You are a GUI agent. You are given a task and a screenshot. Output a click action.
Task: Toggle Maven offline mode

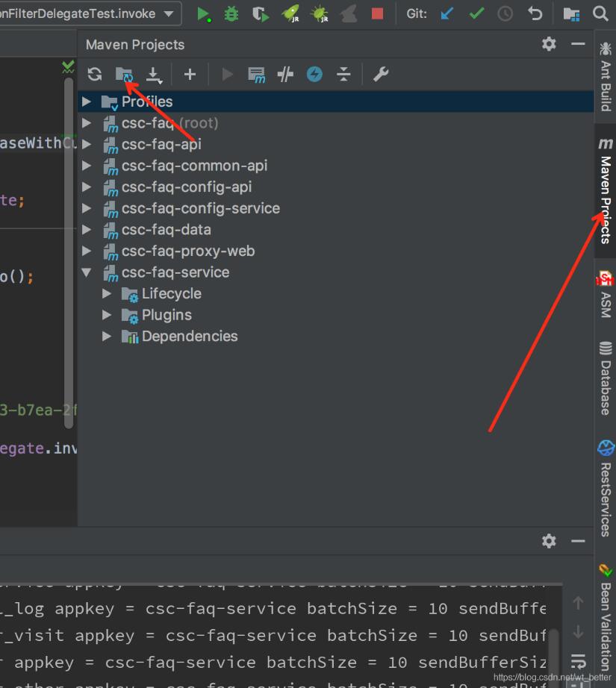coord(285,74)
